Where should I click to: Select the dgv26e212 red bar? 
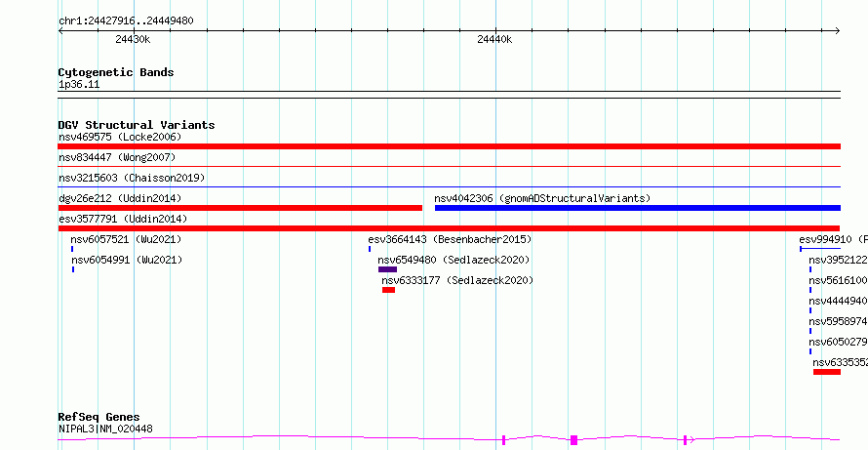point(240,208)
